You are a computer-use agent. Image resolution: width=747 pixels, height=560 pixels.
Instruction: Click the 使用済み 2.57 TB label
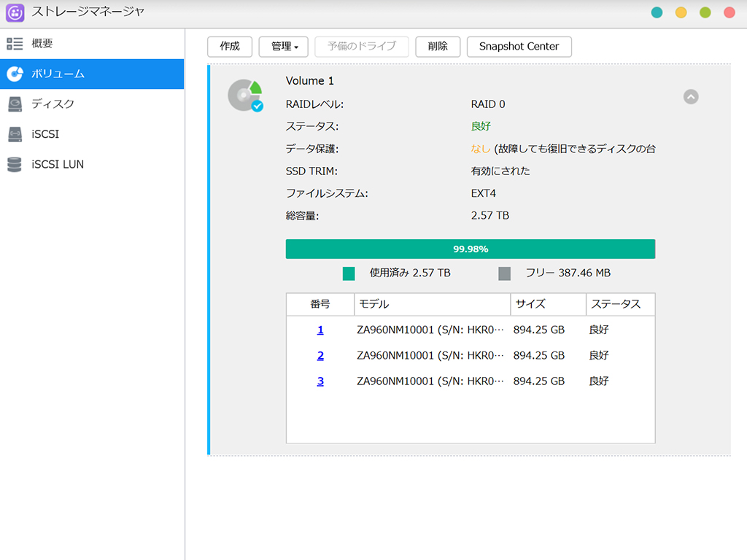tap(410, 273)
